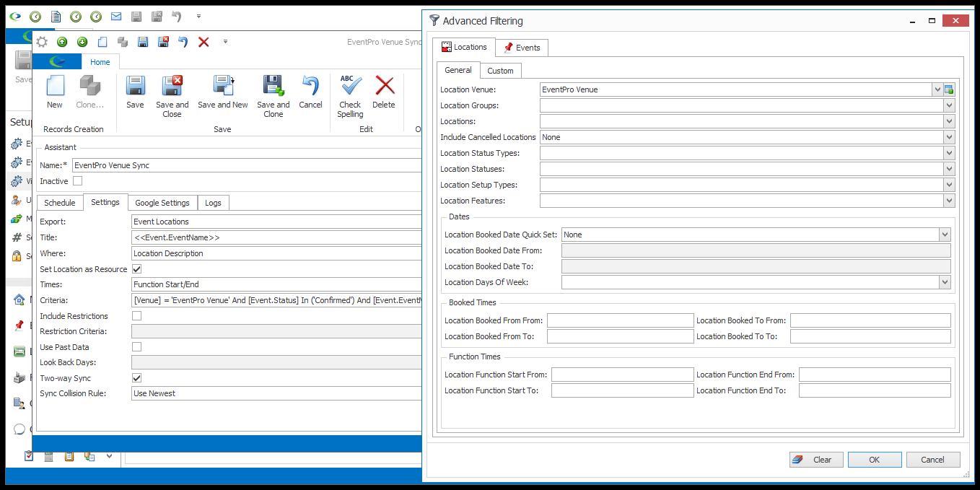Open the Locations dropdown list
Screen dimensions: 980x490
pyautogui.click(x=949, y=121)
